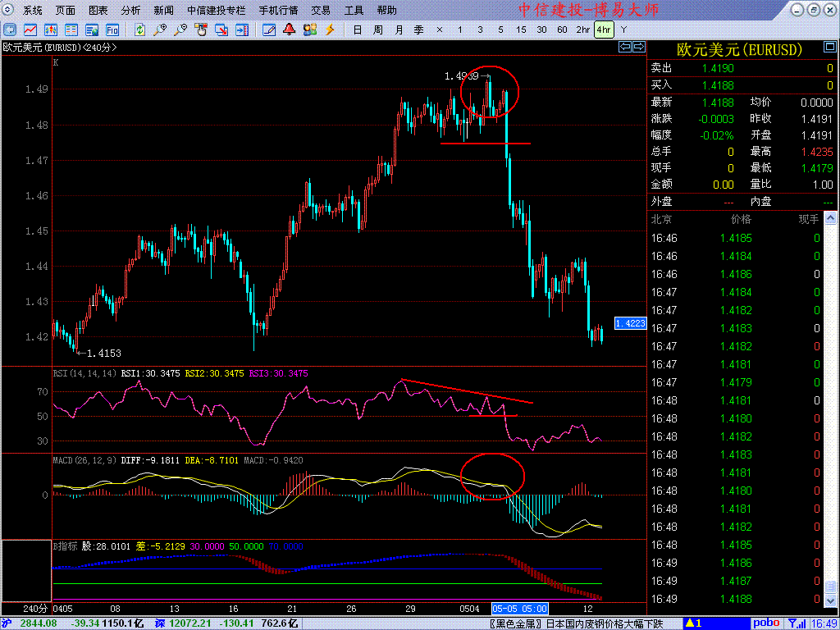Viewport: 840px width, 630px height.
Task: Click the 卖出 price 1.4190
Action: 719,68
